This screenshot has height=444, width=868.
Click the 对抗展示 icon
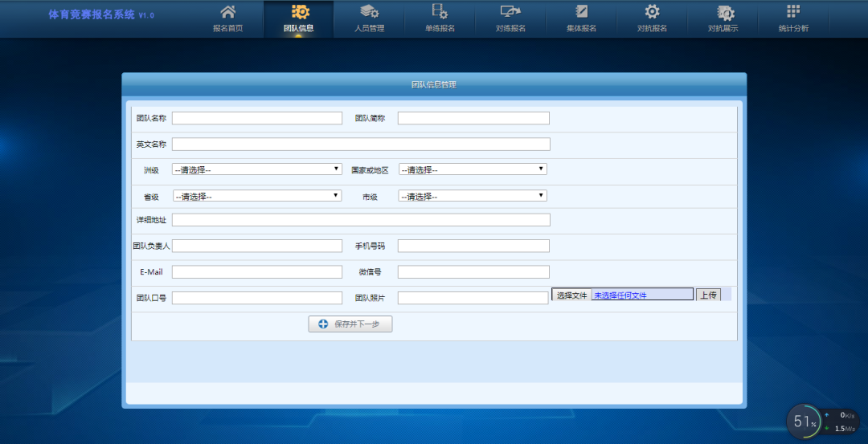click(723, 12)
